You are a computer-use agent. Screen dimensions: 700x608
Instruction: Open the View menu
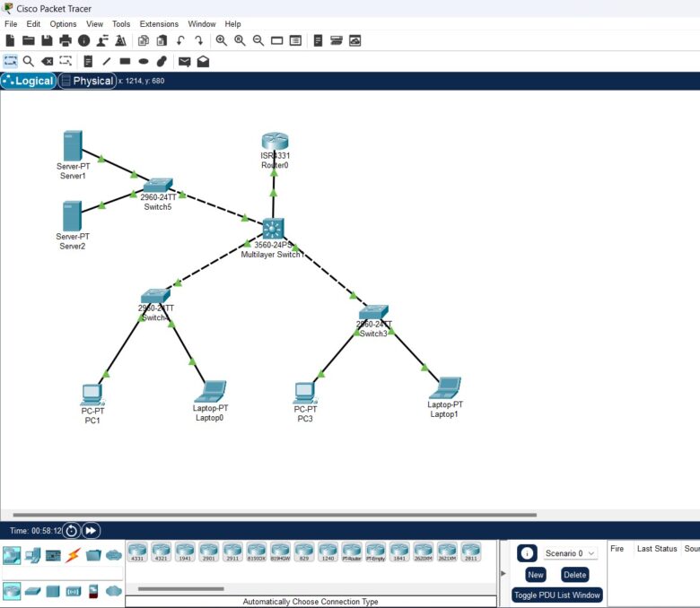[94, 23]
